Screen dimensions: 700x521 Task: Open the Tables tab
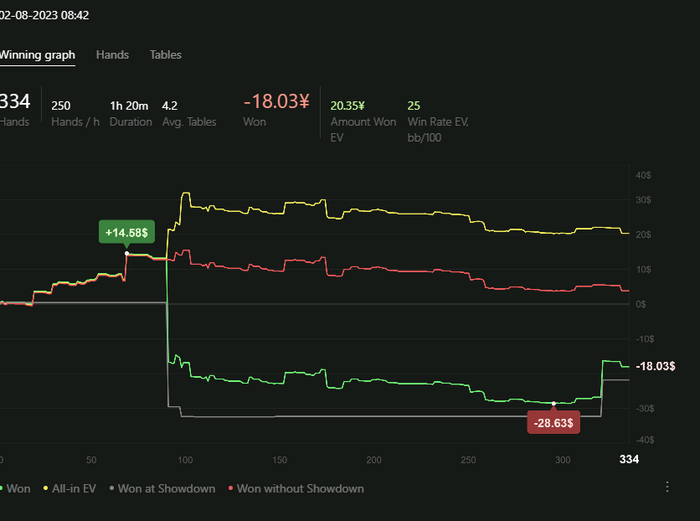165,55
